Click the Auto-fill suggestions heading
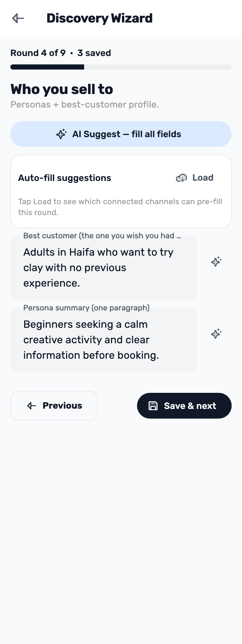The height and width of the screenshot is (644, 242). pyautogui.click(x=65, y=178)
